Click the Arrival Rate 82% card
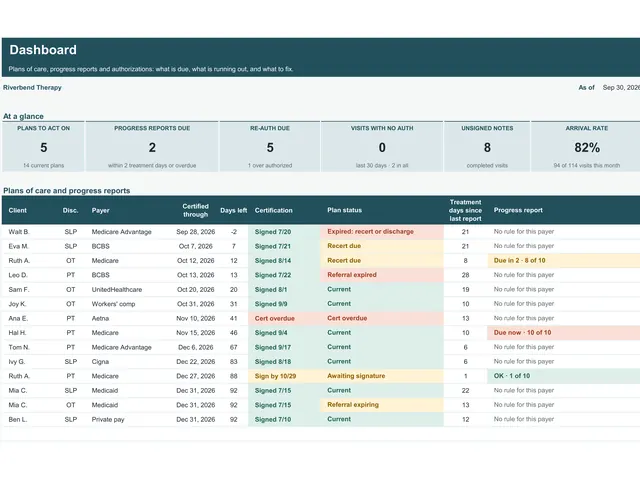This screenshot has height=480, width=640. (586, 147)
